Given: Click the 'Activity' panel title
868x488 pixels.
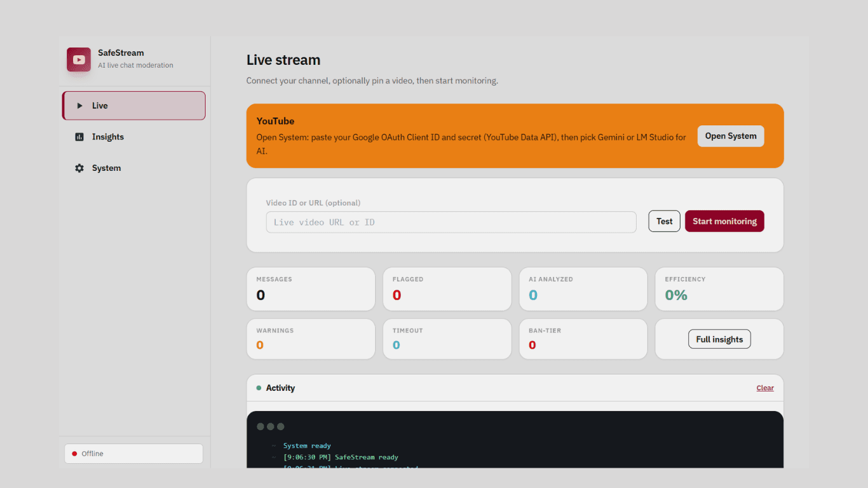Looking at the screenshot, I should click(280, 388).
